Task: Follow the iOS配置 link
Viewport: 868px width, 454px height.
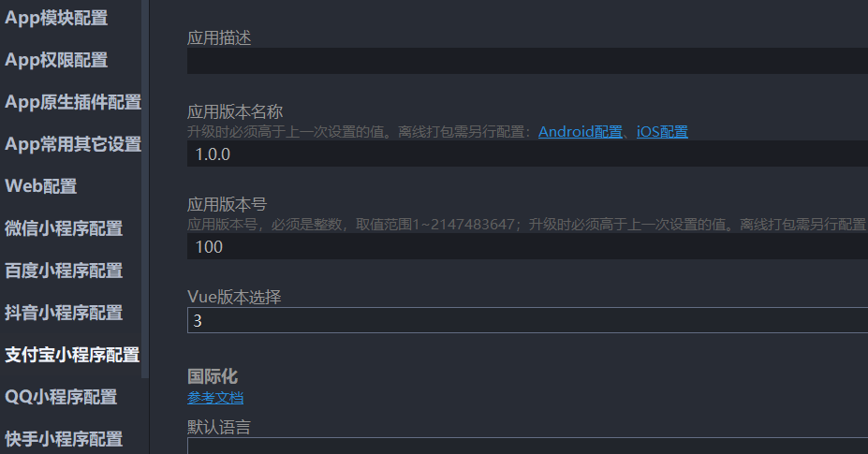Action: coord(662,132)
